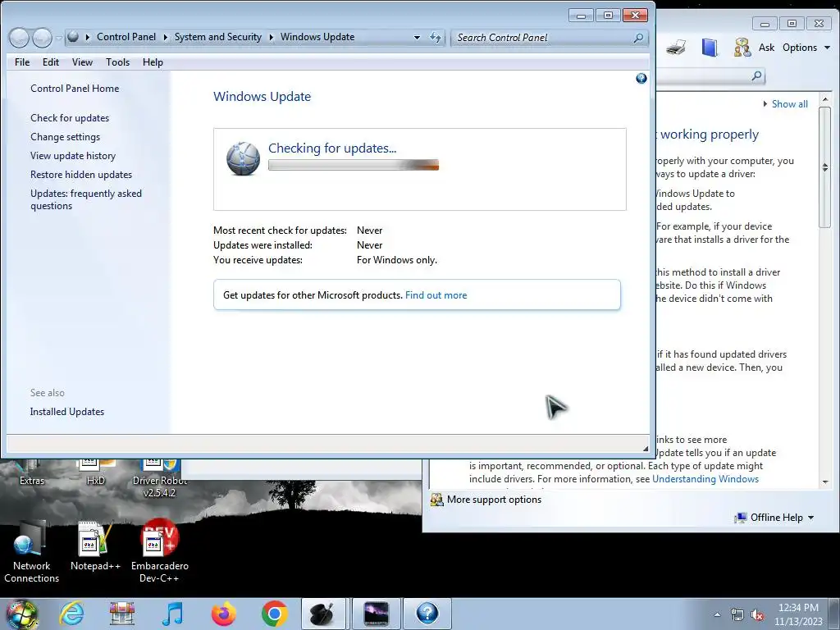Click taskbar icon between Internet Explorer and music note
840x630 pixels.
coord(122,614)
